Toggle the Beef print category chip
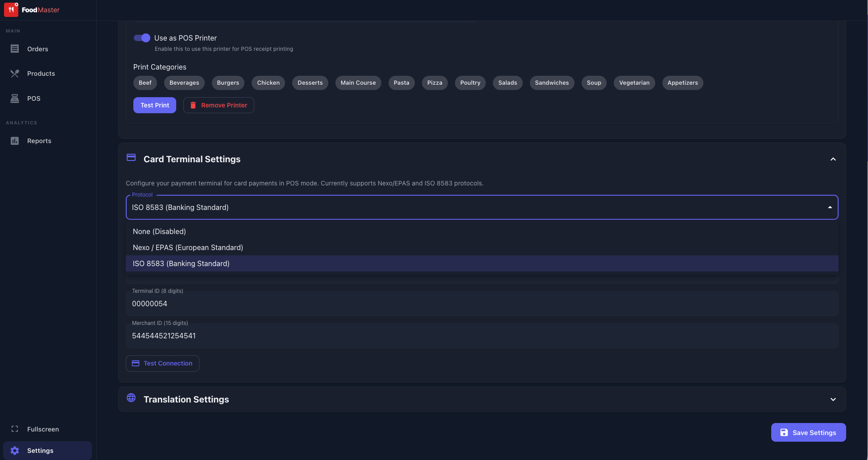The width and height of the screenshot is (868, 460). pos(145,83)
